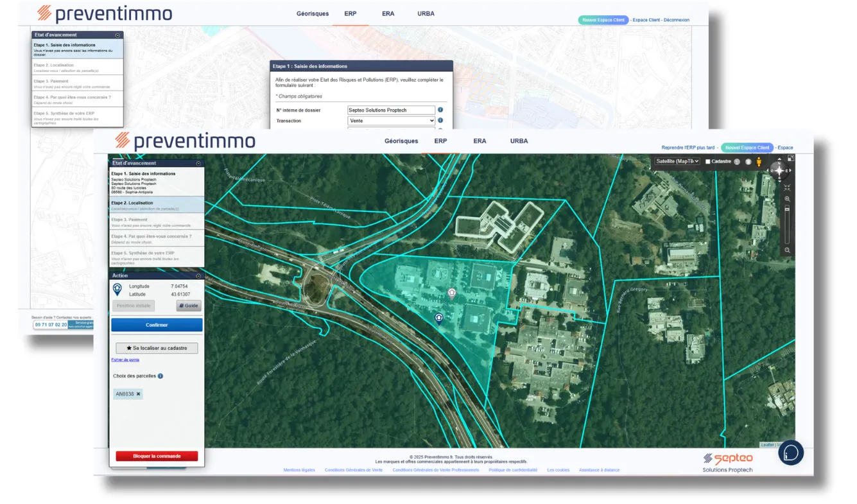This screenshot has height=504, width=857.
Task: Click the recenter arrows icon below compass
Action: pyautogui.click(x=787, y=187)
